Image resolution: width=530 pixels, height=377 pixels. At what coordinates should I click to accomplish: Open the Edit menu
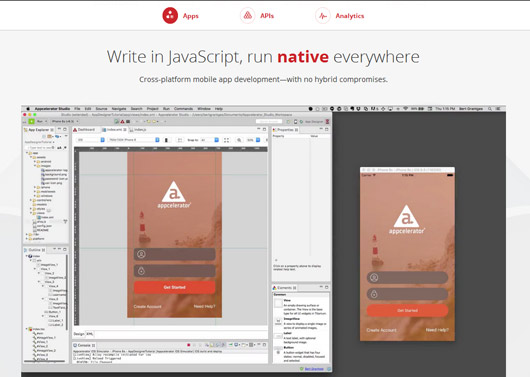coord(88,109)
